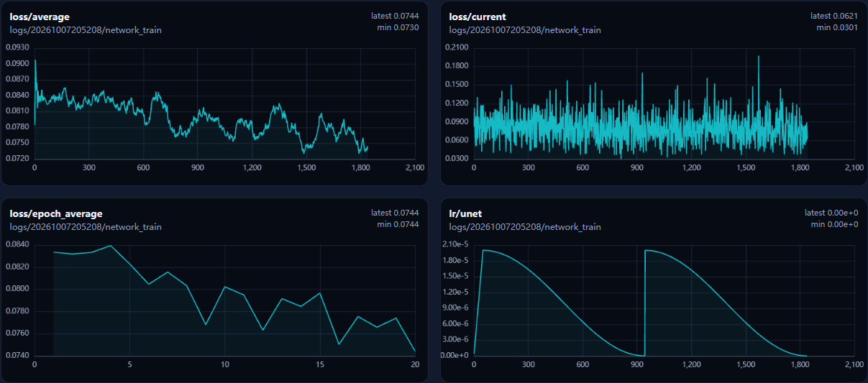Click the 1.50e-5 y-axis label in lr/unet

(456, 276)
